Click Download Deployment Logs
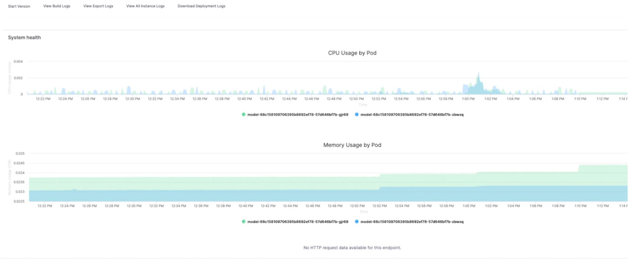Viewport: 644px width, 259px height. click(202, 6)
